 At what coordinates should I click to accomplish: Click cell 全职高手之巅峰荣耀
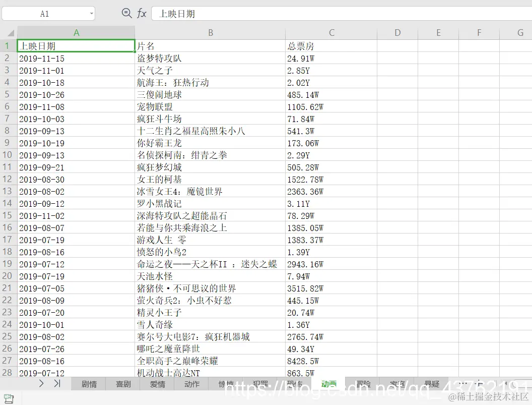tap(211, 361)
